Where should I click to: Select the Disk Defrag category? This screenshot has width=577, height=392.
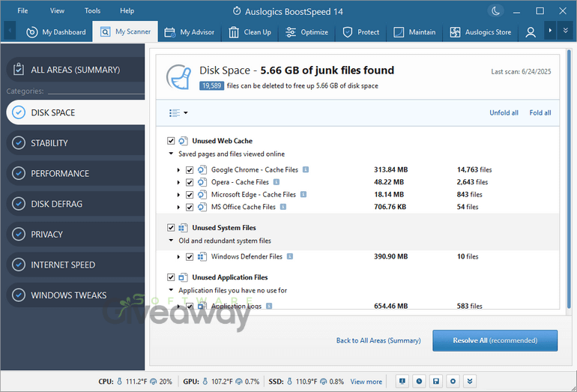click(x=76, y=204)
